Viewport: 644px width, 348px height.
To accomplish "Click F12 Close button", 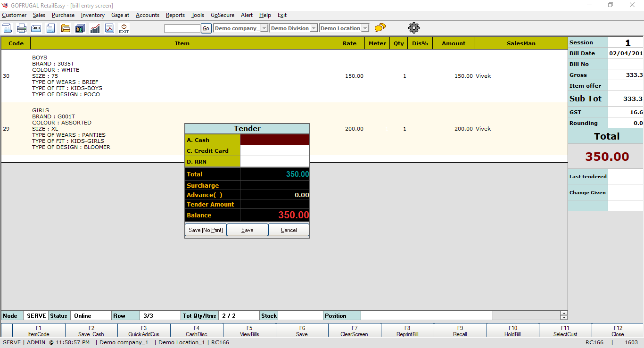I will click(618, 331).
